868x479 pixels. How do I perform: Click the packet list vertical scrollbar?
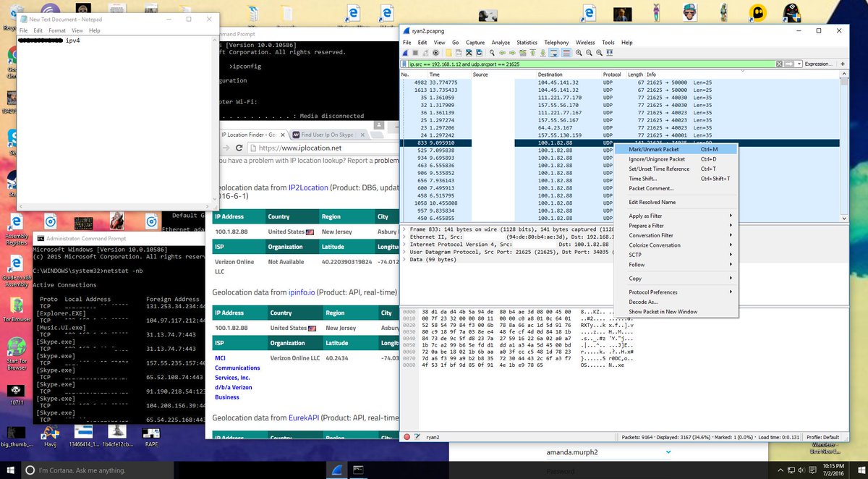pyautogui.click(x=843, y=145)
